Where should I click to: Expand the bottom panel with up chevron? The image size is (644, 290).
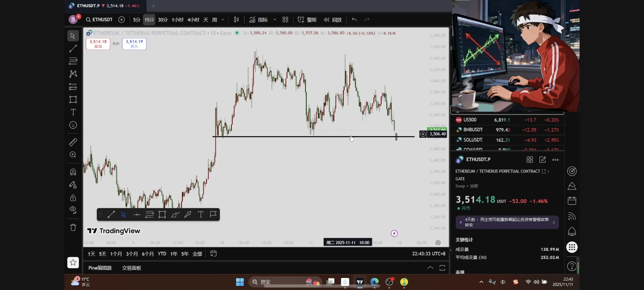click(x=430, y=268)
